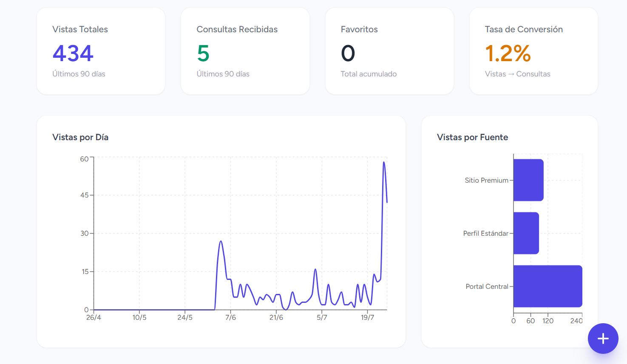Click the Vistas por Día chart title
The height and width of the screenshot is (364, 627).
click(x=80, y=137)
